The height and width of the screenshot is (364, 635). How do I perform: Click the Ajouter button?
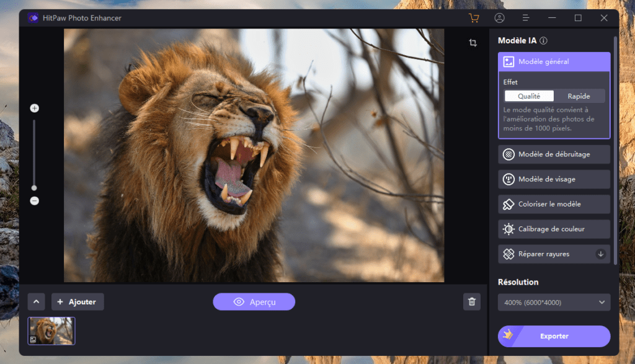click(x=78, y=301)
